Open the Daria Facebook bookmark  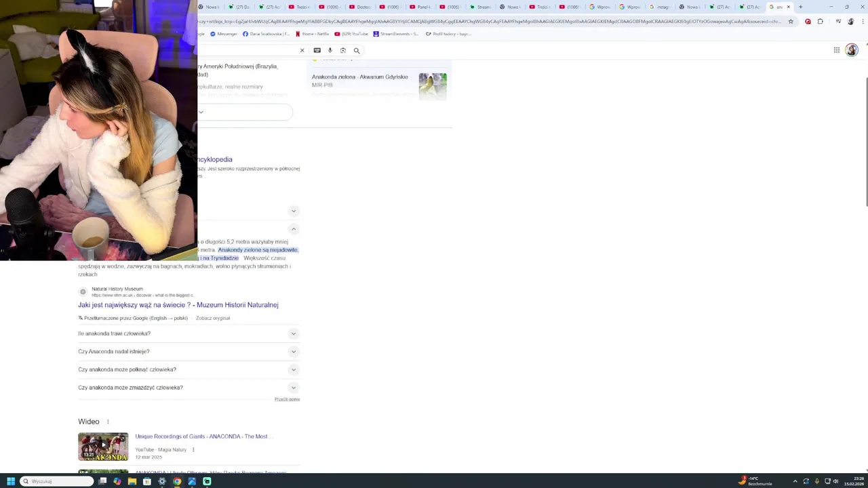click(x=267, y=34)
